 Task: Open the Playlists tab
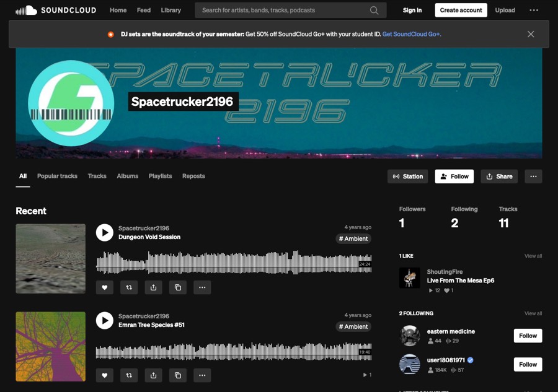tap(160, 176)
